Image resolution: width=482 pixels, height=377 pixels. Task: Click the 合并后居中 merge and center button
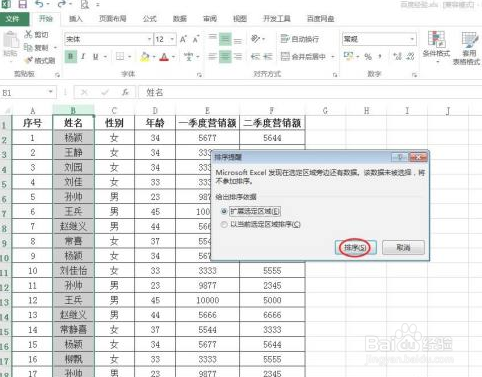click(303, 57)
